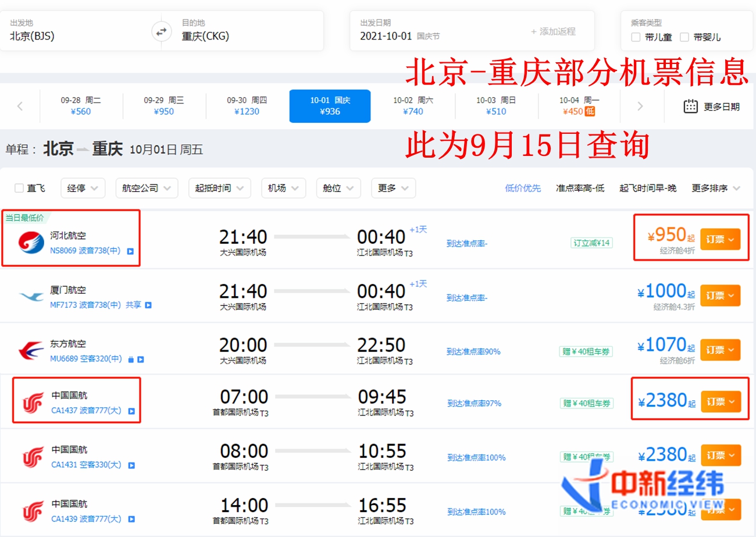Click the video icon beside flight NS8069
The height and width of the screenshot is (537, 756).
(x=131, y=252)
